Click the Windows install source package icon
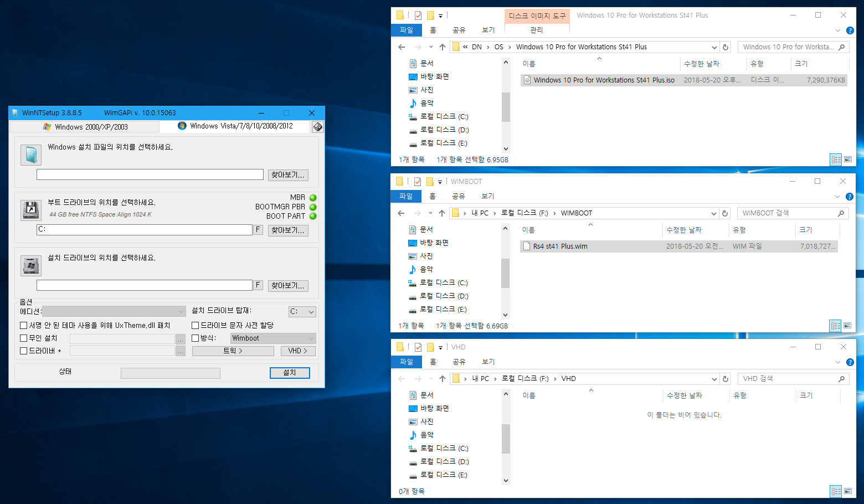Image resolution: width=864 pixels, height=504 pixels. click(31, 155)
